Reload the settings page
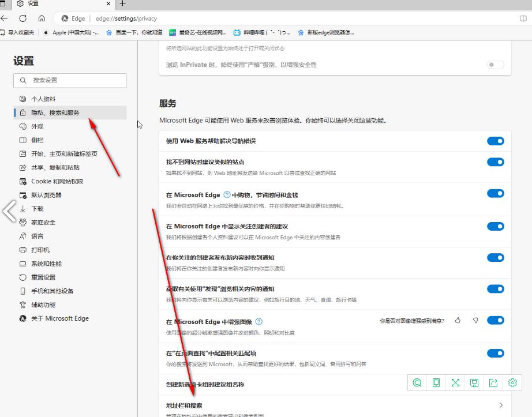Viewport: 532px width, 417px height. click(x=23, y=18)
